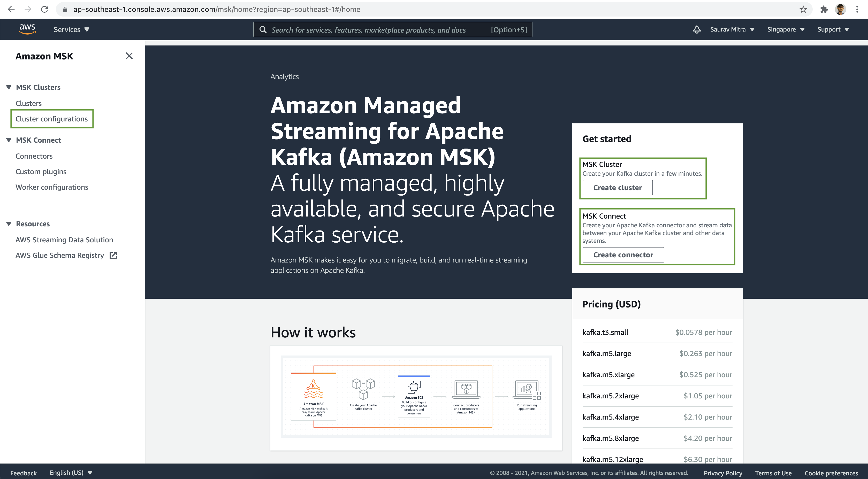Click the Amazon MSK sidebar title

(44, 56)
